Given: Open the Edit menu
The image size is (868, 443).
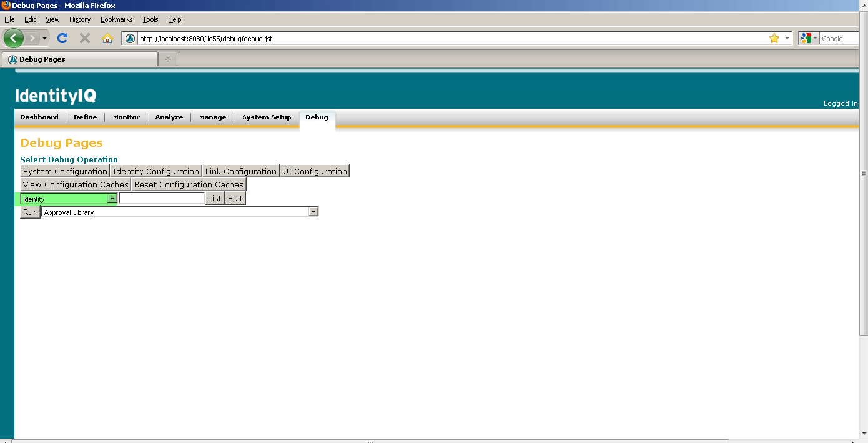Looking at the screenshot, I should point(30,19).
